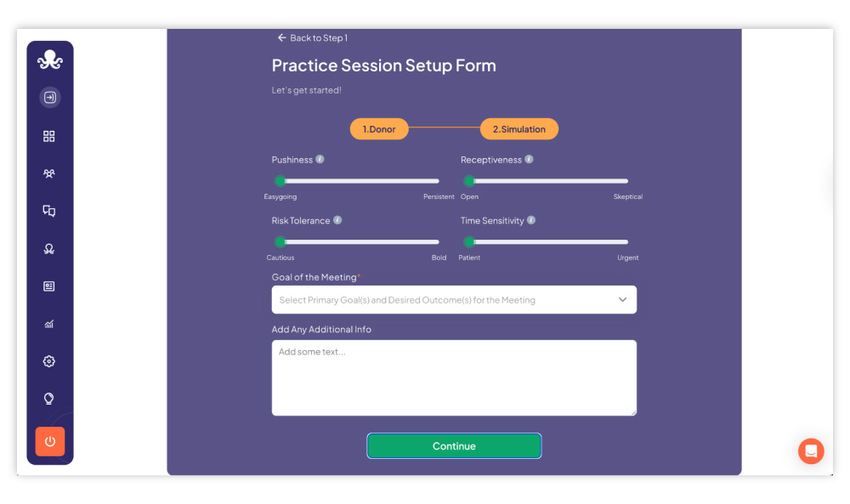Show Pushiness info tooltip icon
The image size is (850, 504).
click(320, 159)
